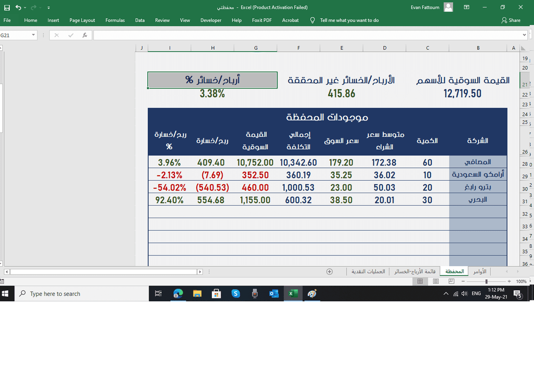Switch to العمليات النقدية sheet tab
The width and height of the screenshot is (534, 392).
(x=368, y=271)
